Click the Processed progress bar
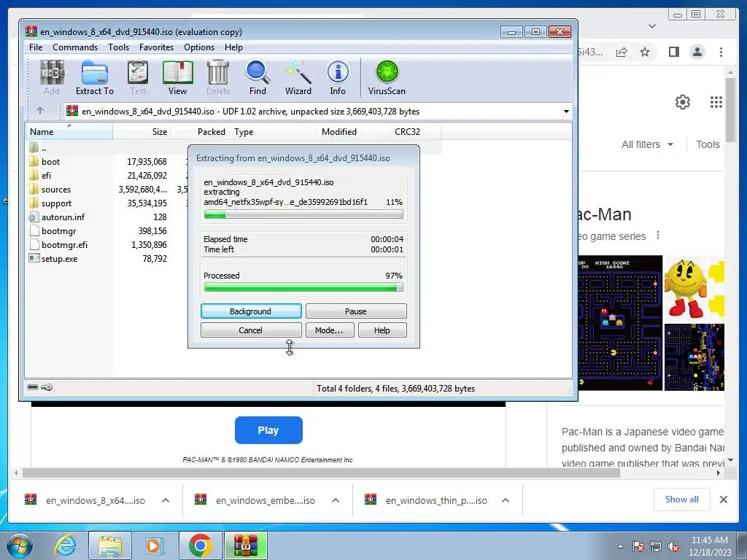 (303, 287)
